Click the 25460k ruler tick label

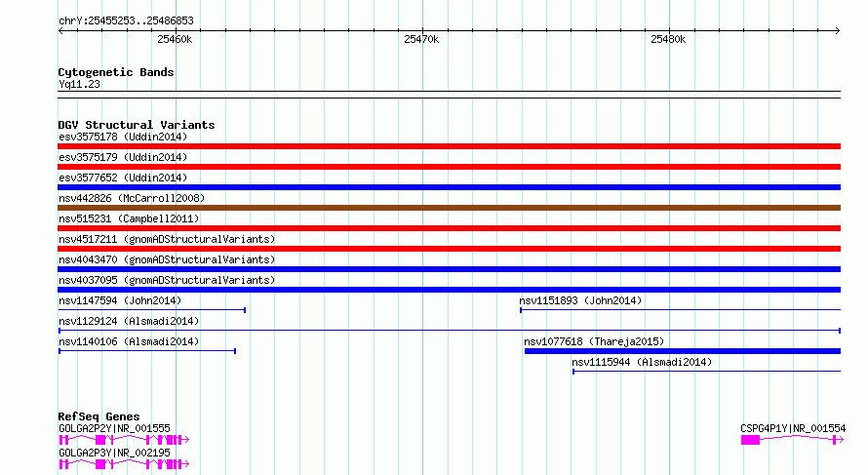click(x=175, y=39)
